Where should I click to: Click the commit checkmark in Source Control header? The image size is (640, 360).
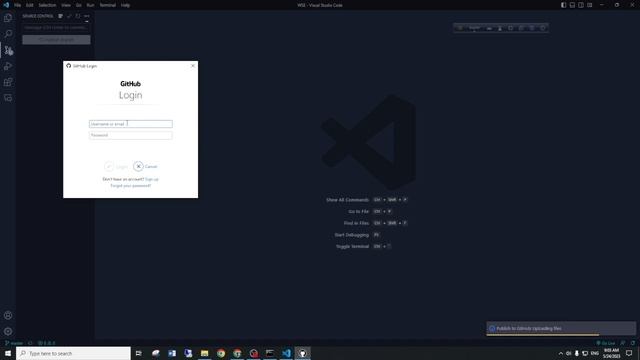pos(69,16)
